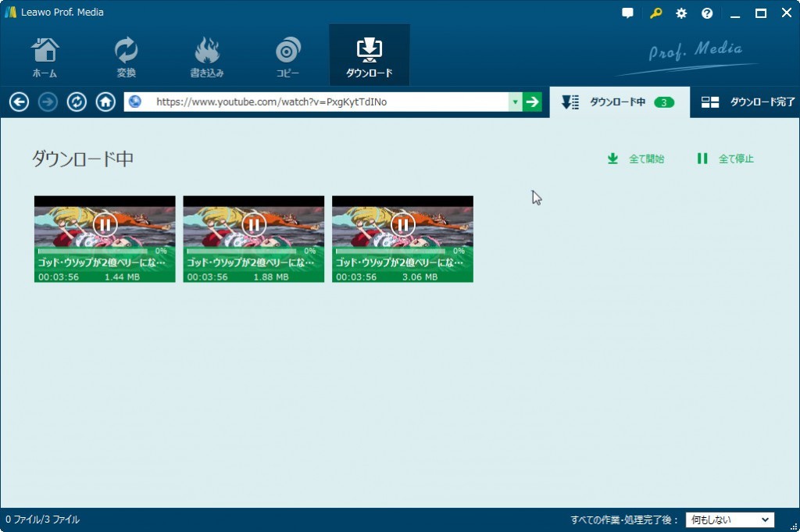Switch to the 変換 (Convert) module
This screenshot has height=532, width=800.
(126, 57)
